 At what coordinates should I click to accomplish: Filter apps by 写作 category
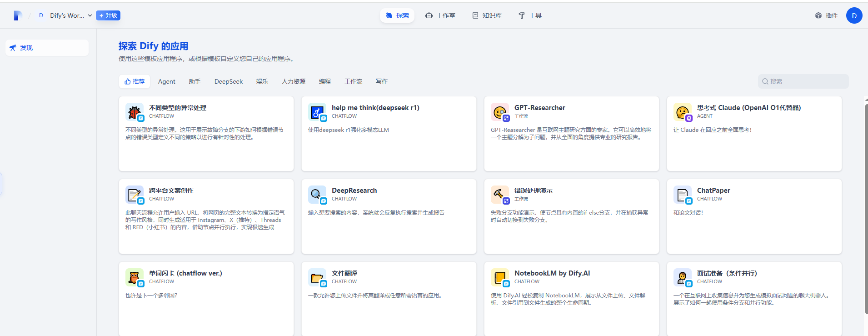coord(382,81)
